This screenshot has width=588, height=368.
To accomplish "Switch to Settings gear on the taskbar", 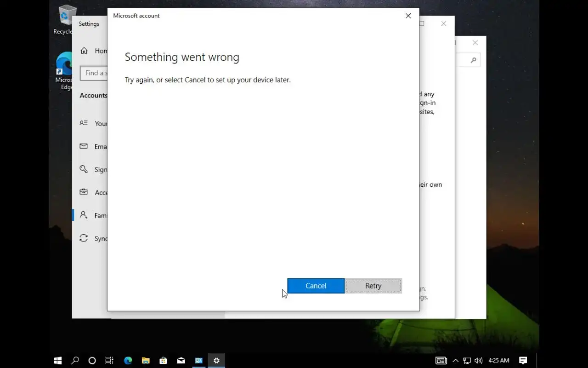I will point(216,361).
